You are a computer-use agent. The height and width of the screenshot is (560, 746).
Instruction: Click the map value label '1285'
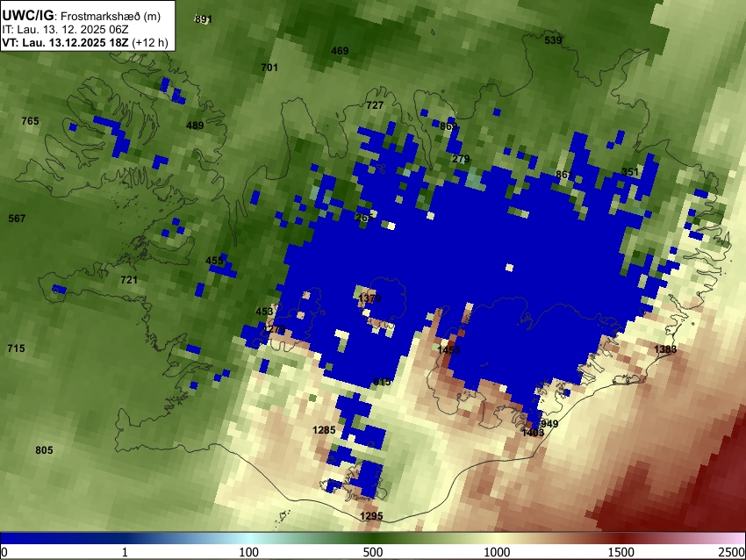coord(324,430)
